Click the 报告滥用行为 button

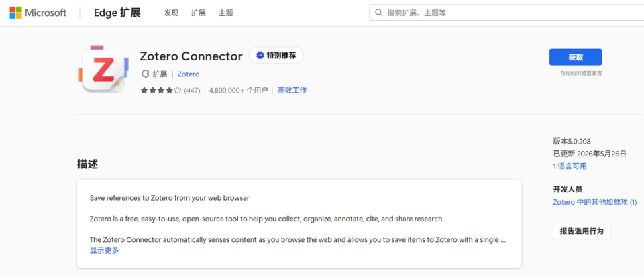click(582, 231)
